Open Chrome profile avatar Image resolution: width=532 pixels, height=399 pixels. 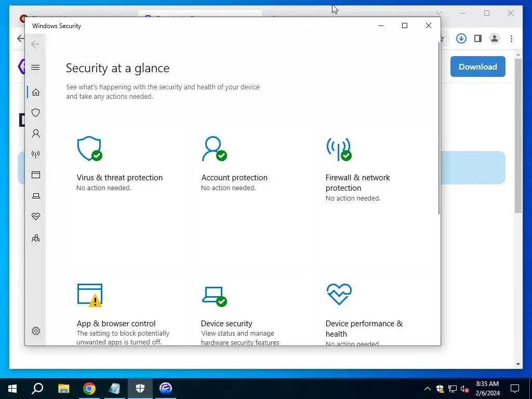[x=495, y=38]
